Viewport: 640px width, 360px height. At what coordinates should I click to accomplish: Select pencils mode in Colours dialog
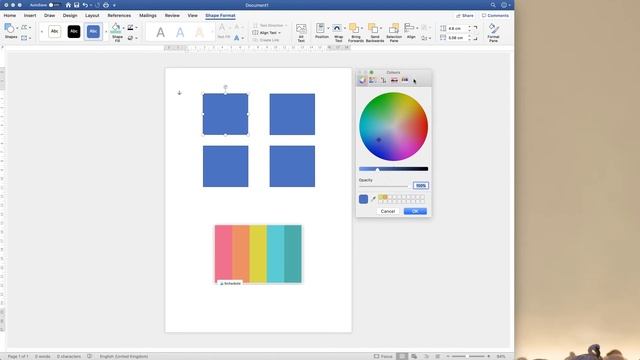click(x=405, y=80)
